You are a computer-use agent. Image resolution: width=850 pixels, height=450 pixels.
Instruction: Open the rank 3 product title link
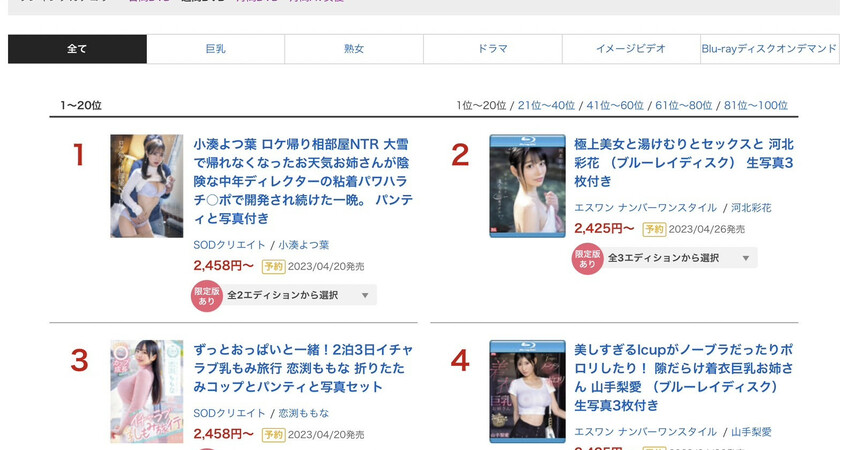pyautogui.click(x=303, y=368)
